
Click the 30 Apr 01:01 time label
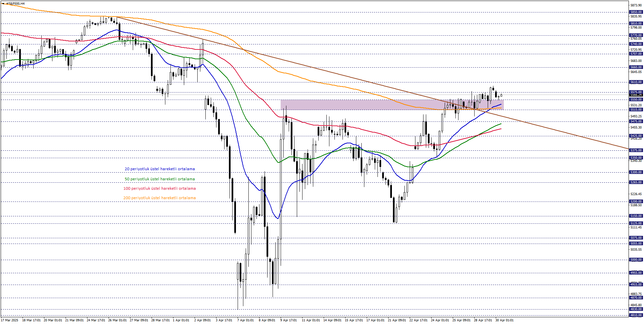click(x=505, y=320)
